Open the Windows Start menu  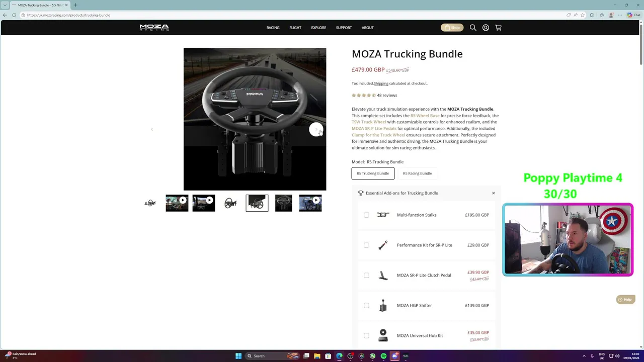[x=238, y=356]
